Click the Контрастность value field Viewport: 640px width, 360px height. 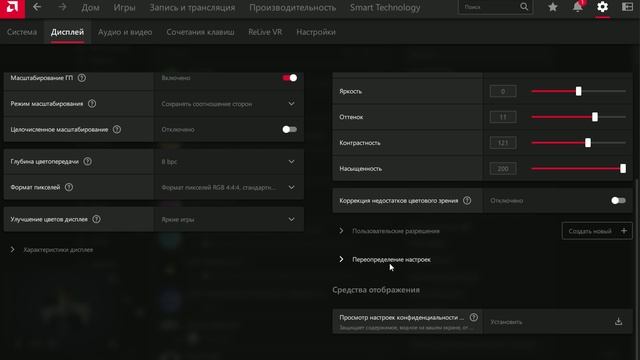point(503,143)
